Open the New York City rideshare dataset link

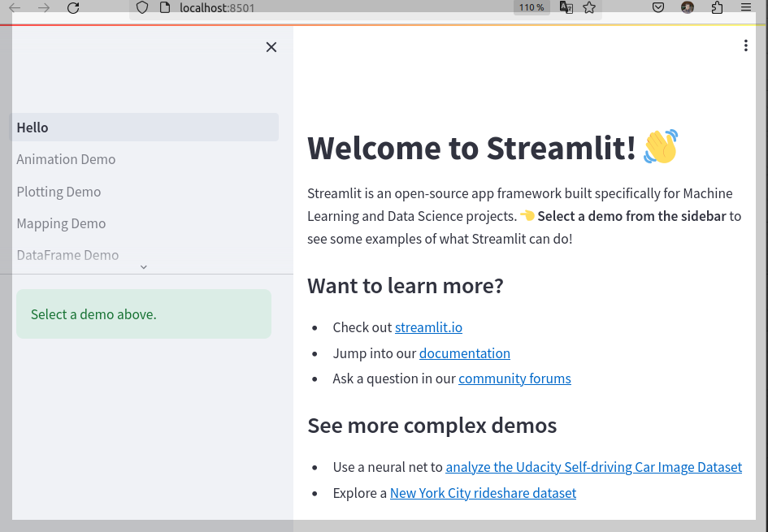pyautogui.click(x=483, y=493)
